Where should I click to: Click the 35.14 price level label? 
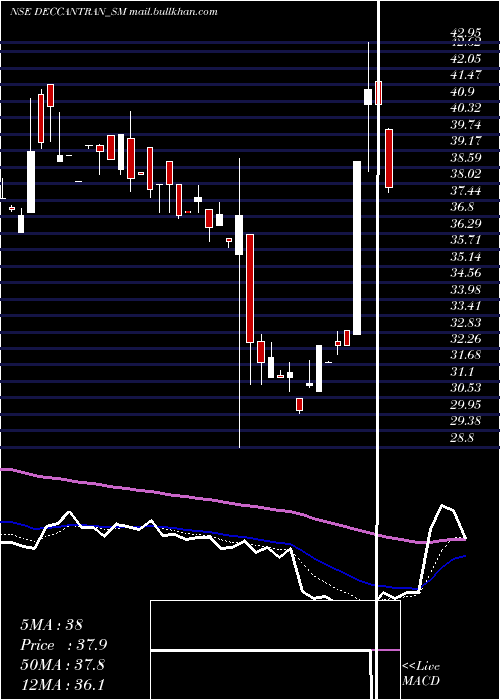click(466, 256)
